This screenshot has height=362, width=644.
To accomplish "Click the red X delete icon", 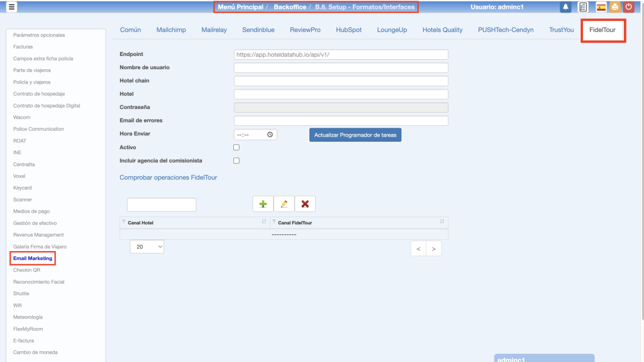I will [305, 204].
